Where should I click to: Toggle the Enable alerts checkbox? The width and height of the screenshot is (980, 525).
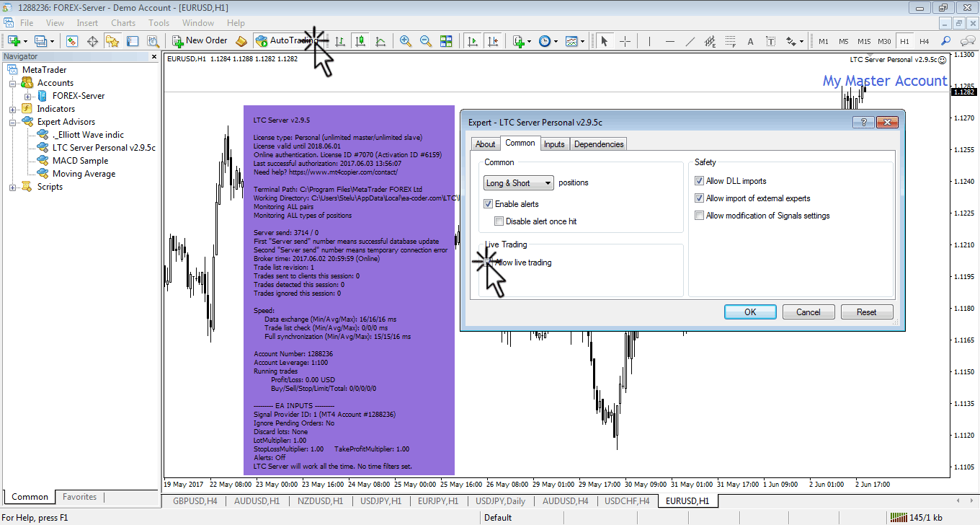point(489,204)
